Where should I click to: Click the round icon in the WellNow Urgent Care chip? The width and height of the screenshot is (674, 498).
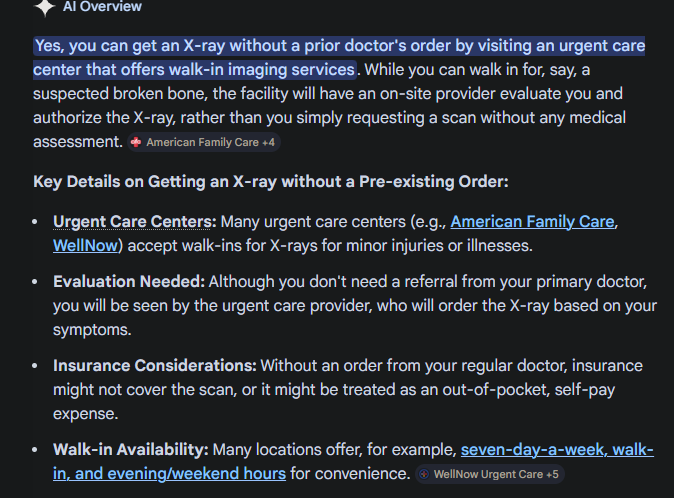[424, 474]
